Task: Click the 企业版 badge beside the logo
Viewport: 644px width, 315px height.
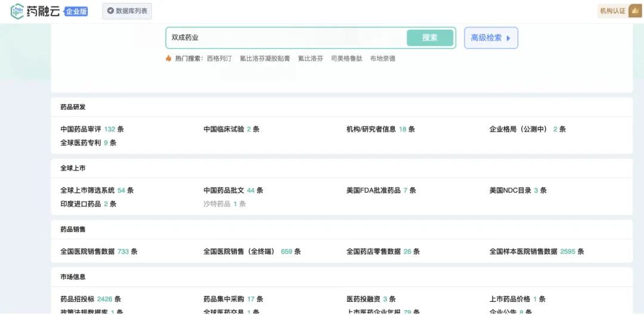Action: (x=76, y=11)
